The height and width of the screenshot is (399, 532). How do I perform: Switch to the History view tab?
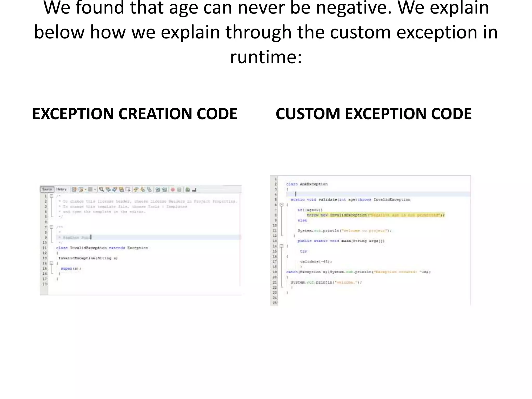tap(62, 189)
